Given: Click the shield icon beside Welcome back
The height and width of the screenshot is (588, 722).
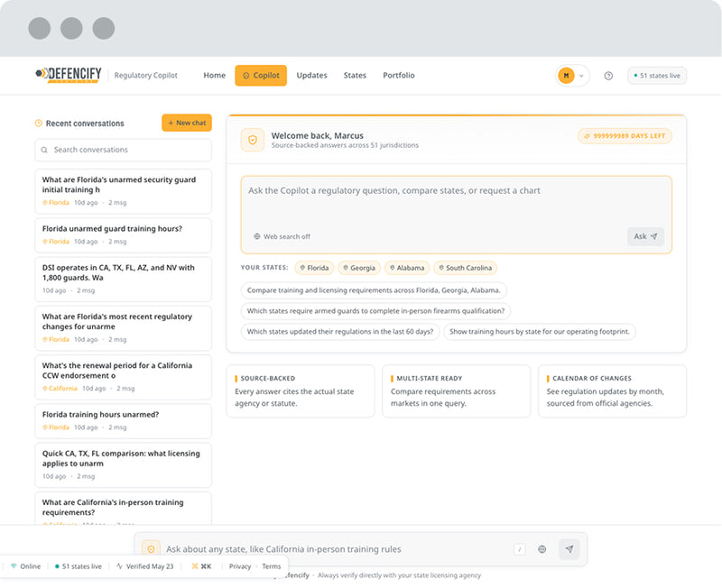Looking at the screenshot, I should tap(253, 140).
